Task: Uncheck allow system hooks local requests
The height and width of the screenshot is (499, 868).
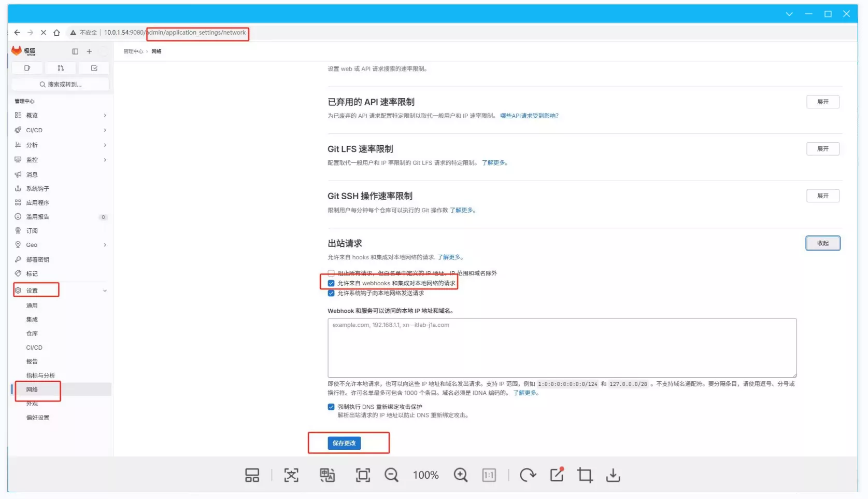Action: (x=331, y=293)
